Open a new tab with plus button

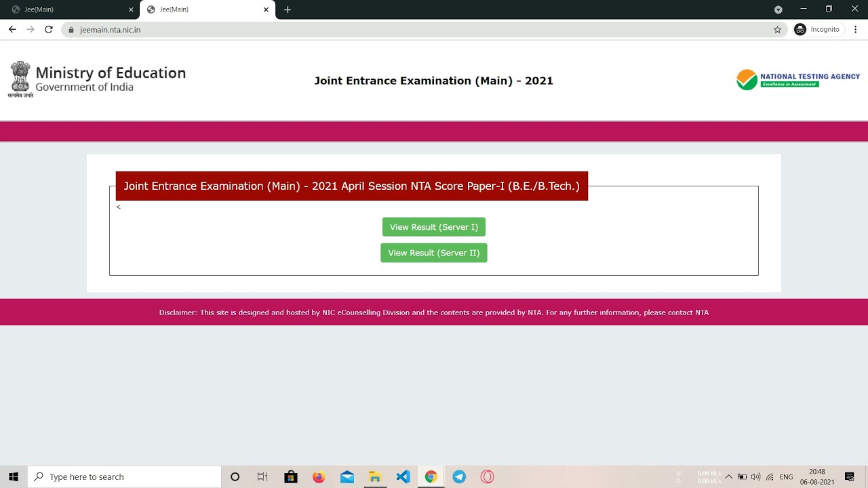coord(288,9)
